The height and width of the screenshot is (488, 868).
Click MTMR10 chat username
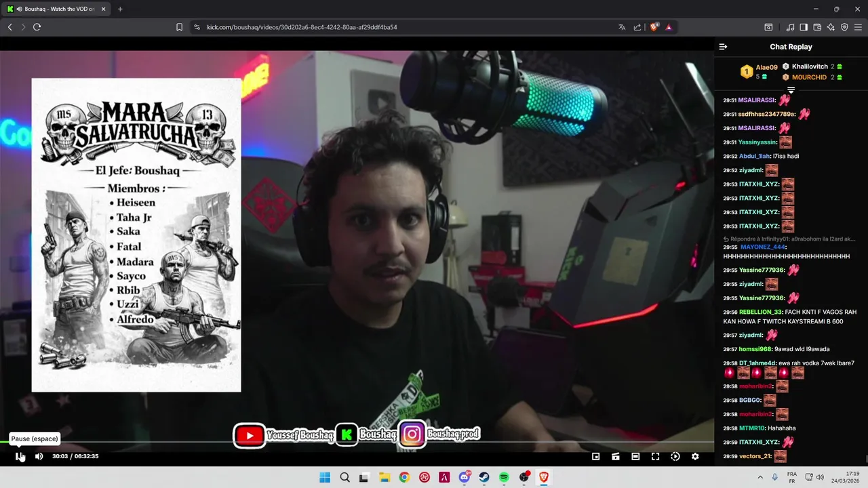pyautogui.click(x=752, y=428)
